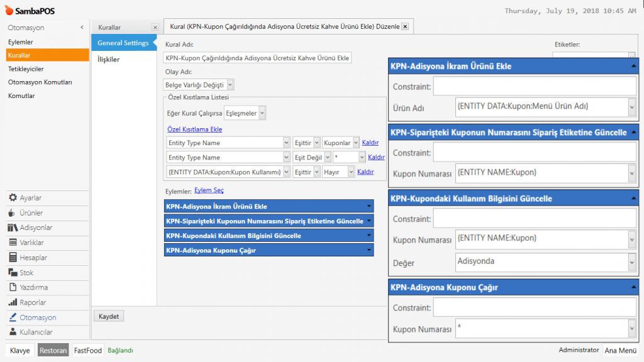Image resolution: width=644 pixels, height=362 pixels.
Task: Click the Hesaplar calculator icon
Action: [x=13, y=258]
